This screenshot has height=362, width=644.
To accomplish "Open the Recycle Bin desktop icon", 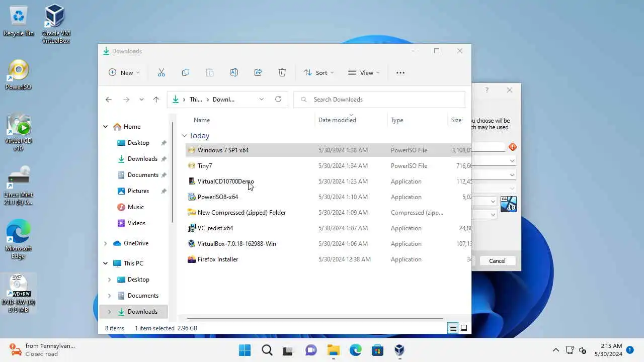I will (x=19, y=21).
